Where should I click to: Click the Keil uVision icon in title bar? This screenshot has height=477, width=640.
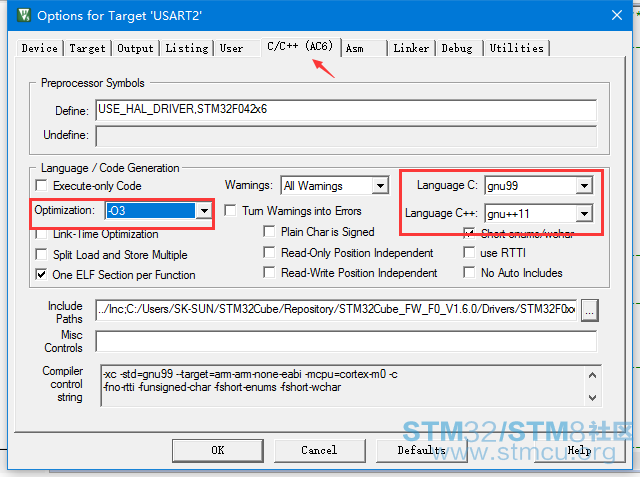pos(24,15)
